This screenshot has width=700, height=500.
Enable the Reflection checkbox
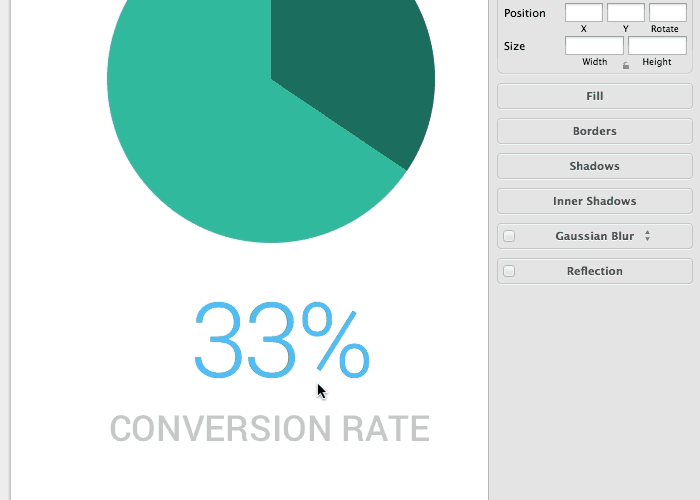[509, 271]
